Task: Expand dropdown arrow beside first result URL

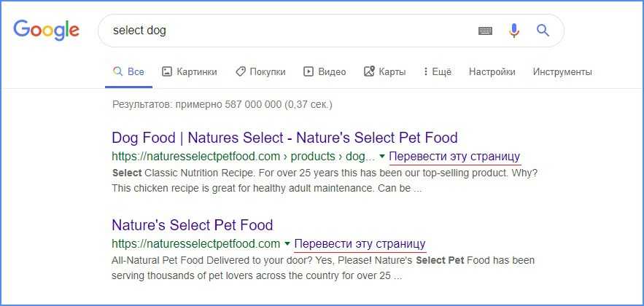Action: click(382, 157)
